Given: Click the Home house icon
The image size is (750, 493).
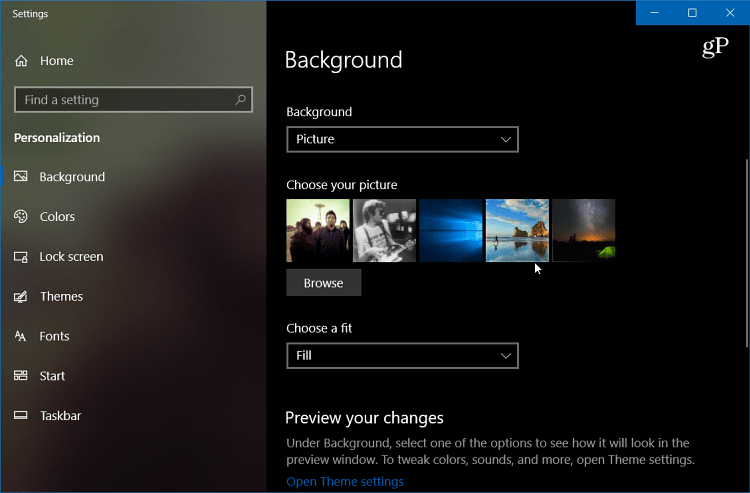Looking at the screenshot, I should 21,61.
